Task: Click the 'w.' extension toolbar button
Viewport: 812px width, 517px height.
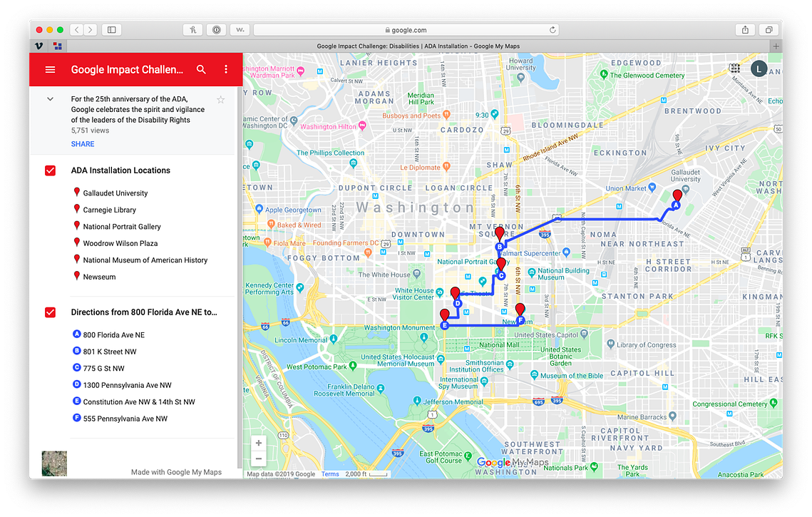Action: click(x=240, y=30)
